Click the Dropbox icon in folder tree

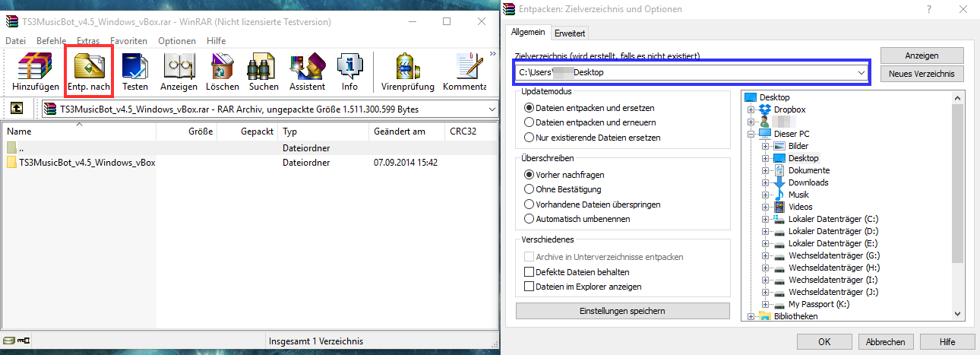(x=766, y=109)
